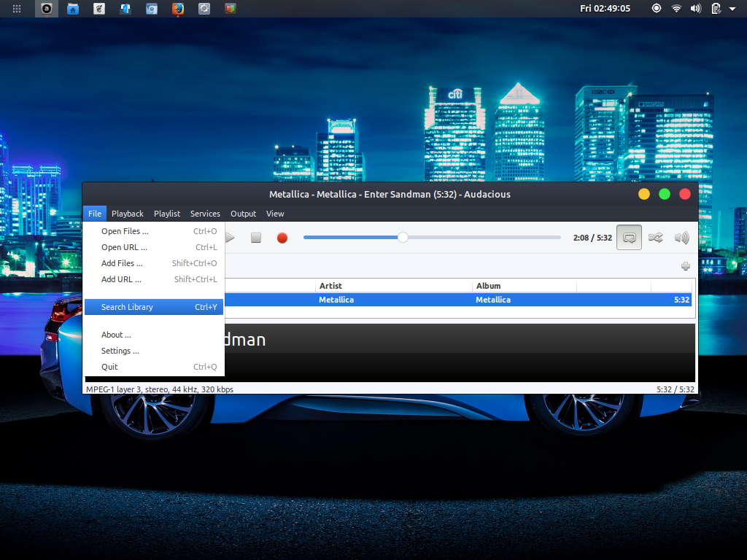Close Audacious with the red button
The image size is (747, 560).
click(684, 194)
